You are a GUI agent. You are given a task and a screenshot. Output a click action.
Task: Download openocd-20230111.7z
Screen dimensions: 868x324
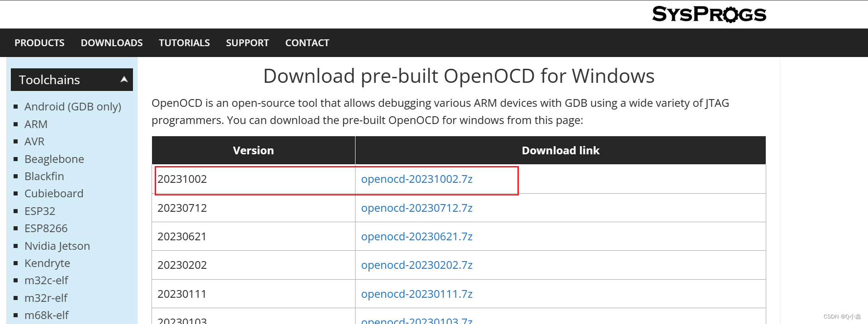417,294
